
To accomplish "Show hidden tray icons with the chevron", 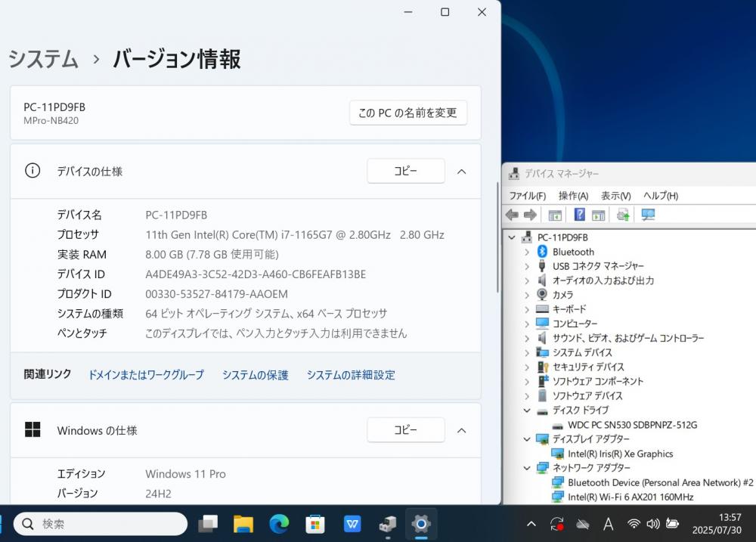I will coord(531,524).
